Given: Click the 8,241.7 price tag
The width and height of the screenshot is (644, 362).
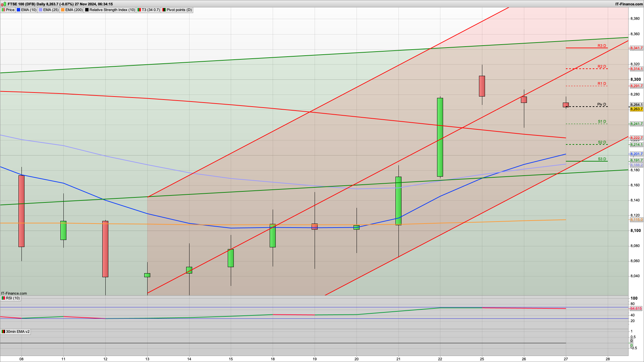Looking at the screenshot, I should pyautogui.click(x=636, y=124).
